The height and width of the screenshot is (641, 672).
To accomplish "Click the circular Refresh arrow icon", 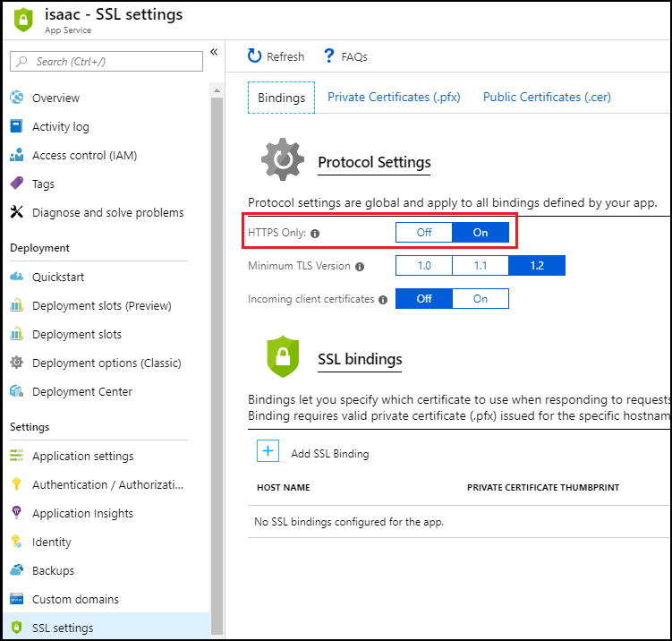I will pyautogui.click(x=254, y=56).
